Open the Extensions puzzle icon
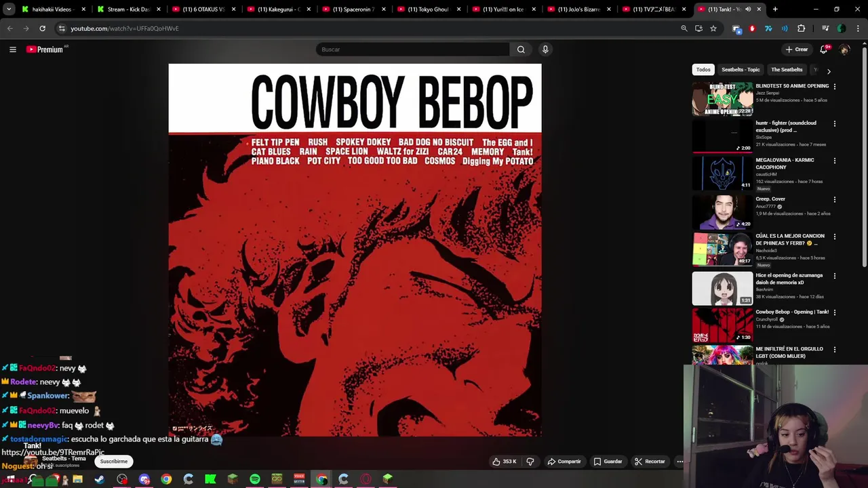 click(x=802, y=28)
